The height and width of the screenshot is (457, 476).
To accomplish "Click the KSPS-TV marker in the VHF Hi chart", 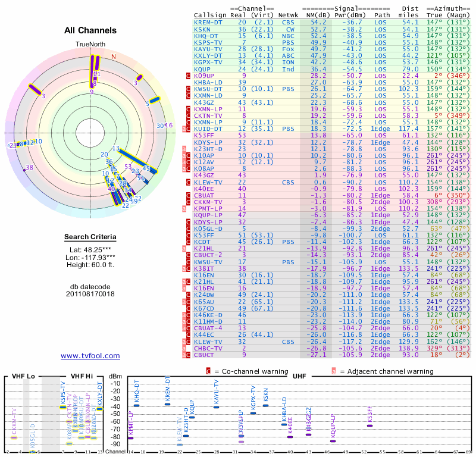I will [x=63, y=407].
